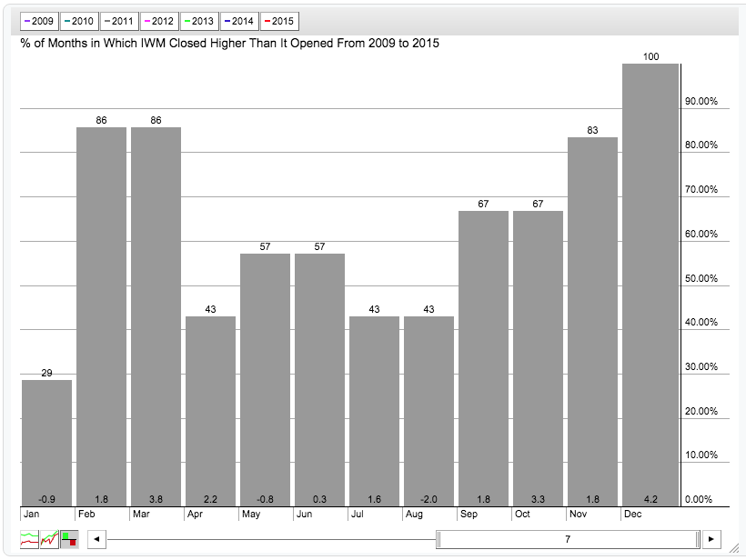
Task: Click the "-2.0" average in August bar
Action: (428, 500)
